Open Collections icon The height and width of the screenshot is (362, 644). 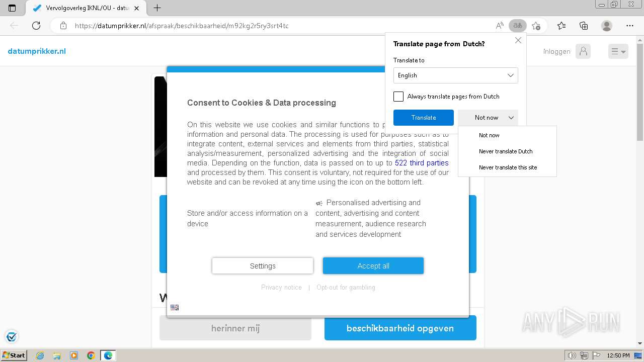[584, 26]
